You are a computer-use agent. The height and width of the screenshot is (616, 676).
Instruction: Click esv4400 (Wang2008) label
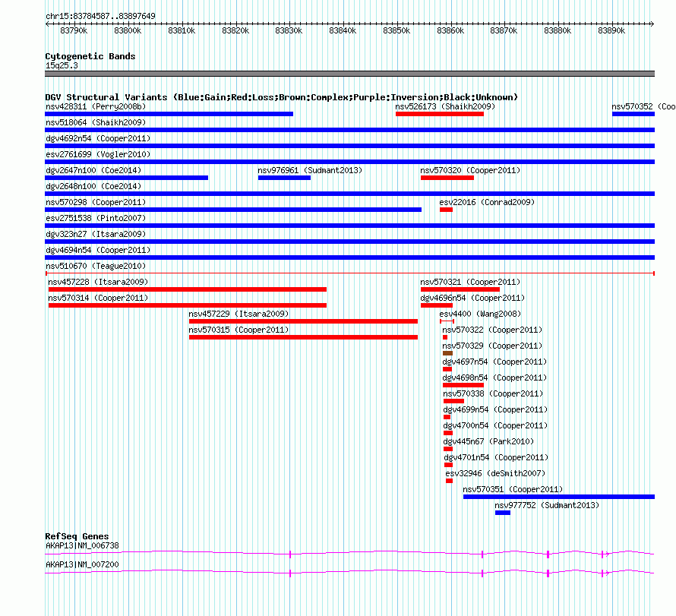tap(480, 314)
